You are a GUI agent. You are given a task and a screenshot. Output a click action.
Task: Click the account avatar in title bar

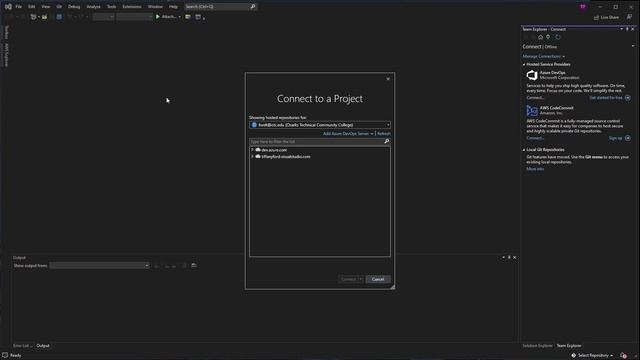click(583, 7)
